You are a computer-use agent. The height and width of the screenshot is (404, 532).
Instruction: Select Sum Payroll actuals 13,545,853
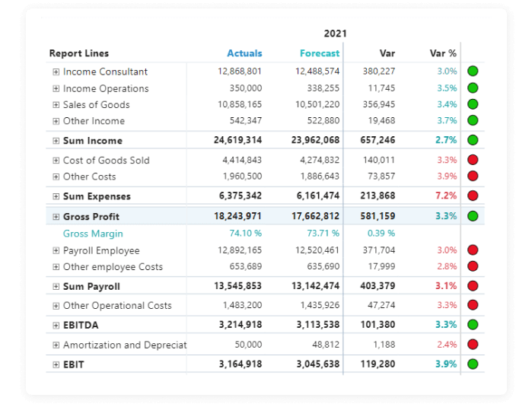pyautogui.click(x=237, y=286)
